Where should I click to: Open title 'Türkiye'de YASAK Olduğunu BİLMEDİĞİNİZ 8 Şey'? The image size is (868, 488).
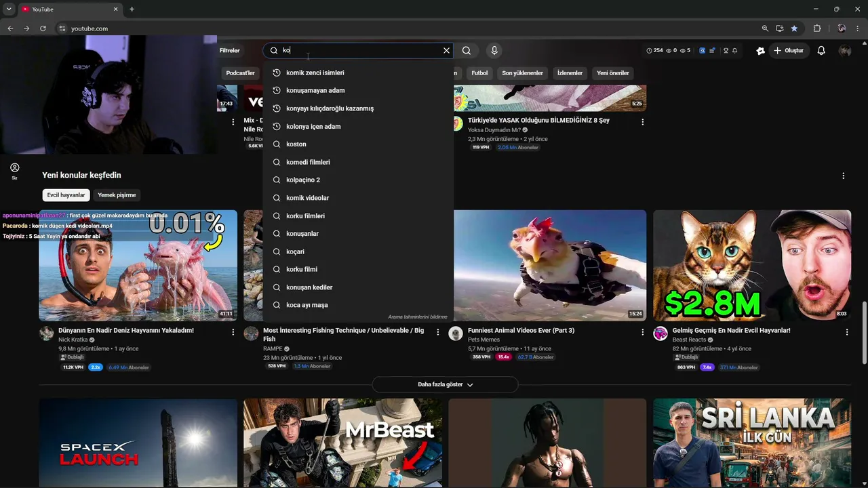[x=538, y=121]
